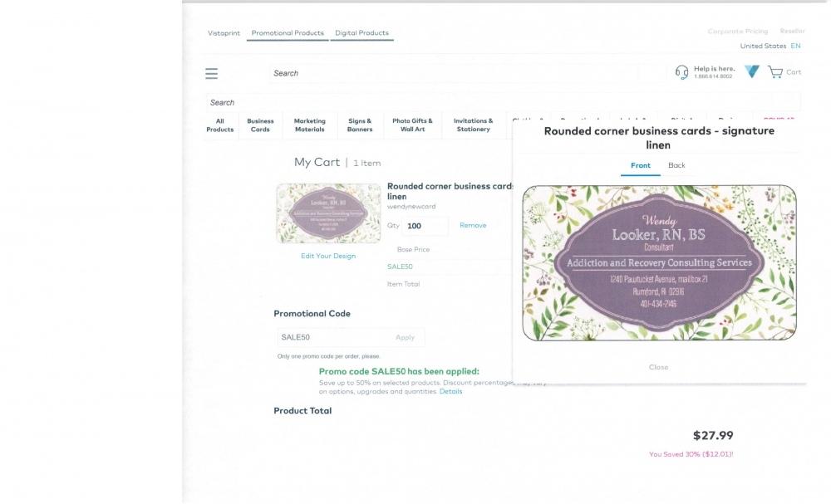This screenshot has width=831, height=504.
Task: Open Invitations & Stationery category
Action: [x=473, y=125]
